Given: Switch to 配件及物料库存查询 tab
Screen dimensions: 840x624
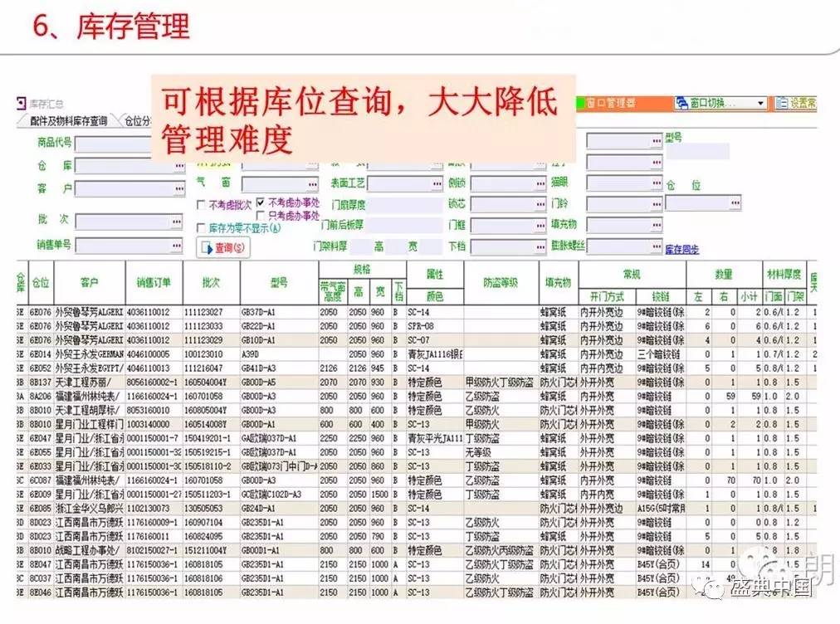Looking at the screenshot, I should (68, 121).
